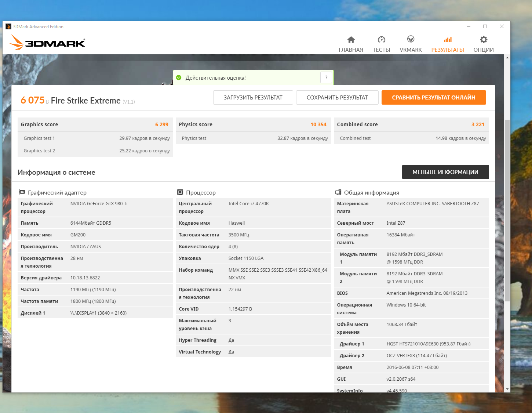Click the Core VID value 1.154297 В
The image size is (532, 413).
240,309
